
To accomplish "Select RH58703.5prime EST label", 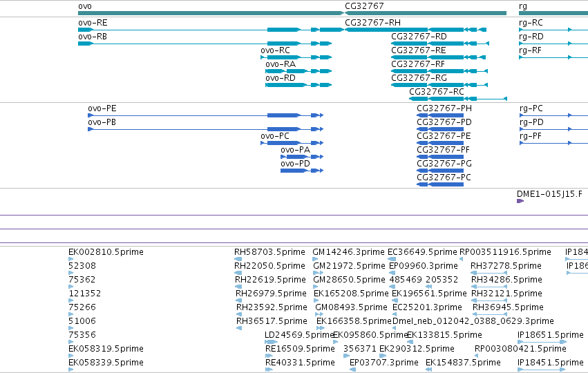I will (x=269, y=252).
